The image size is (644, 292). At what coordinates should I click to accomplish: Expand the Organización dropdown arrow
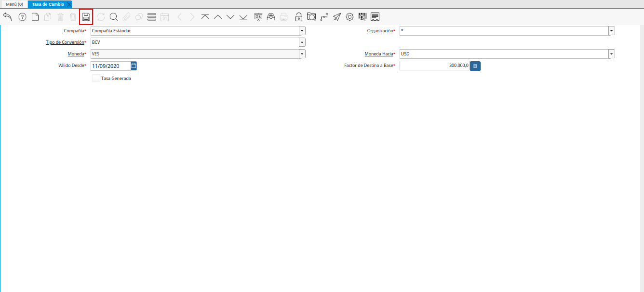tap(612, 31)
